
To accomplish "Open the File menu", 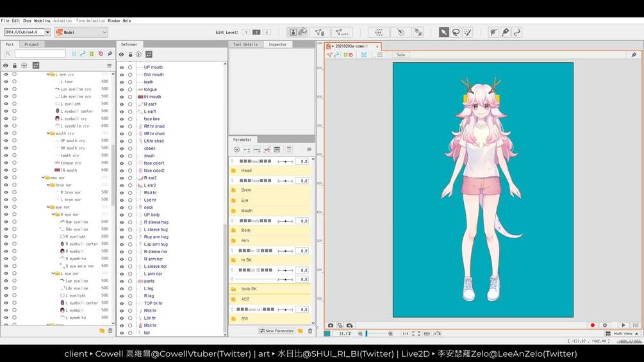I will point(5,21).
